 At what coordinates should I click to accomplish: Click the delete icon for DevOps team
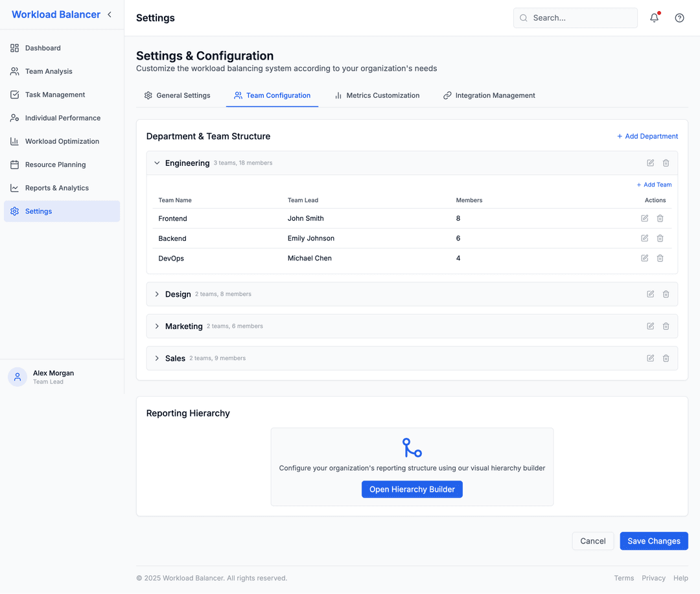[660, 258]
